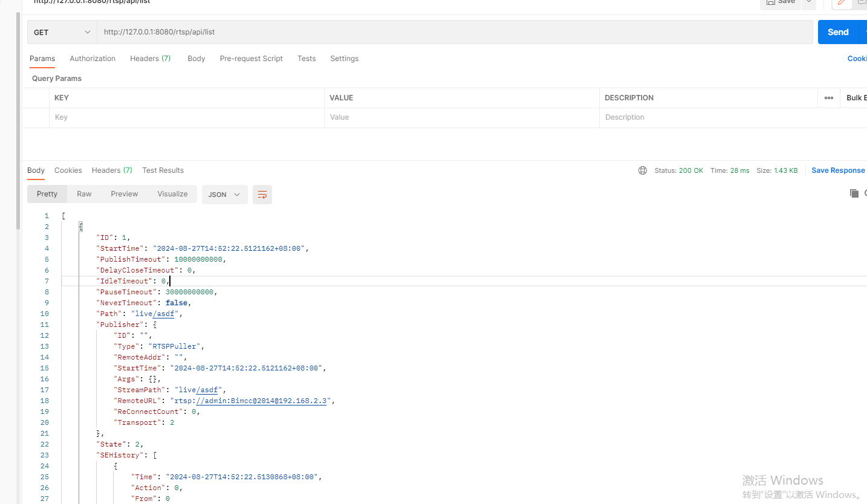Click the Save Response link

[838, 170]
